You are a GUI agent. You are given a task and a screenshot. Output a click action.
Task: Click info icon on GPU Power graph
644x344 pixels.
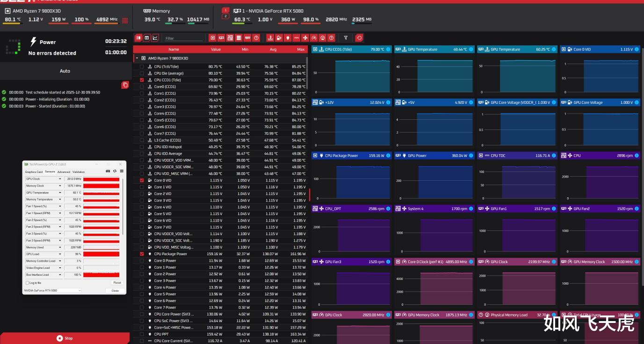(x=470, y=156)
